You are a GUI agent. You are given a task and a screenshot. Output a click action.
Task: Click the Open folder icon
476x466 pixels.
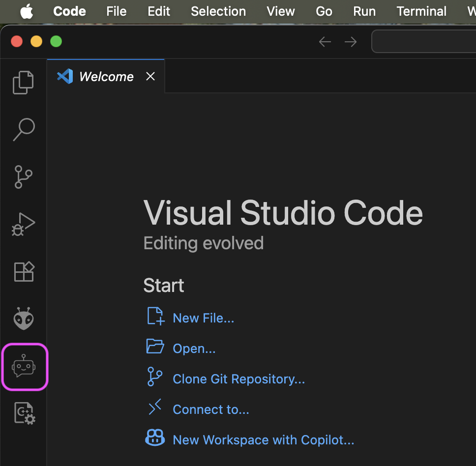point(155,347)
